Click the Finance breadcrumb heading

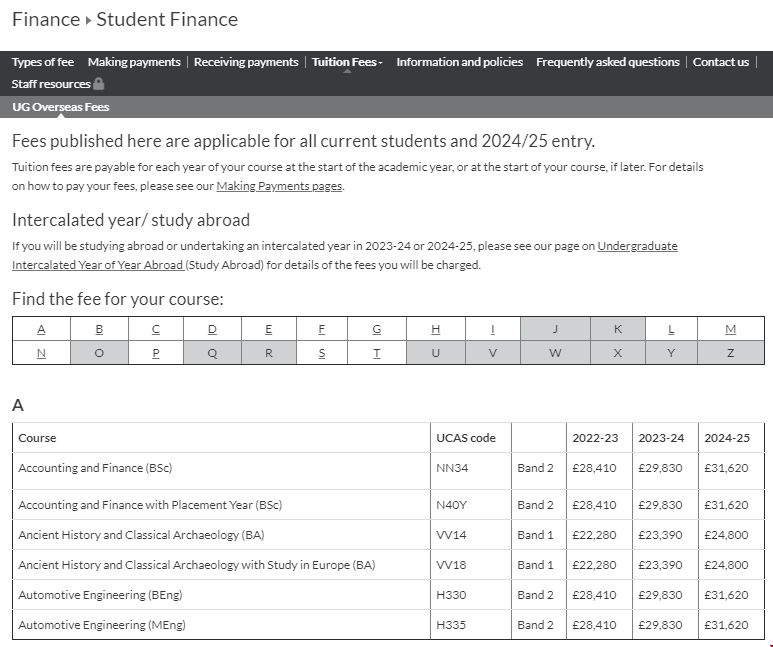point(45,19)
